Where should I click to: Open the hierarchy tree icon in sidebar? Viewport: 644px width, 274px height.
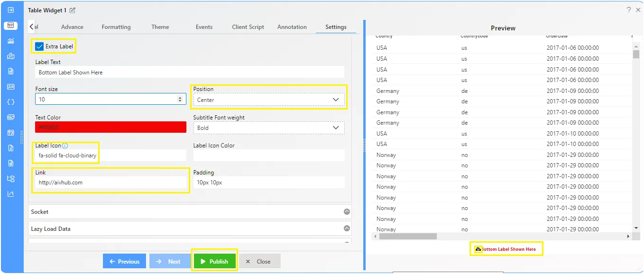(11, 179)
